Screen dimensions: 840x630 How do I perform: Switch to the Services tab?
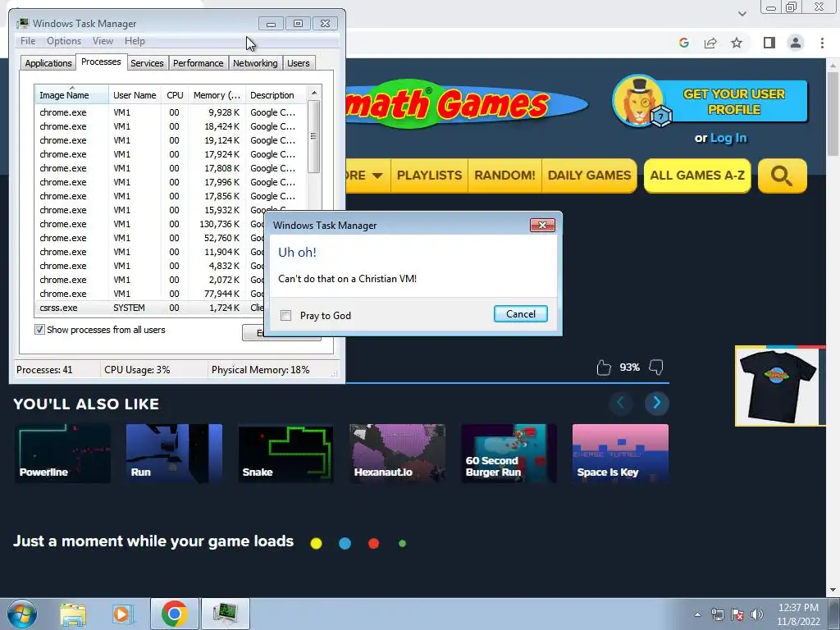147,63
